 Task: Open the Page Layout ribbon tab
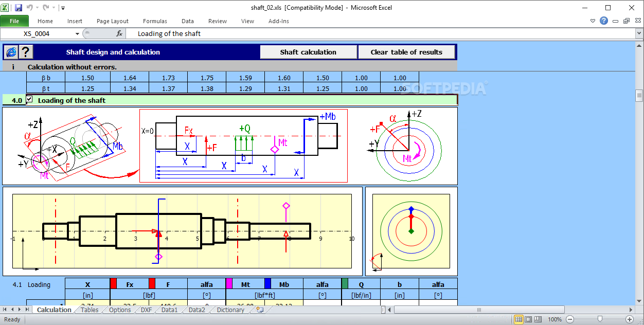pos(113,21)
